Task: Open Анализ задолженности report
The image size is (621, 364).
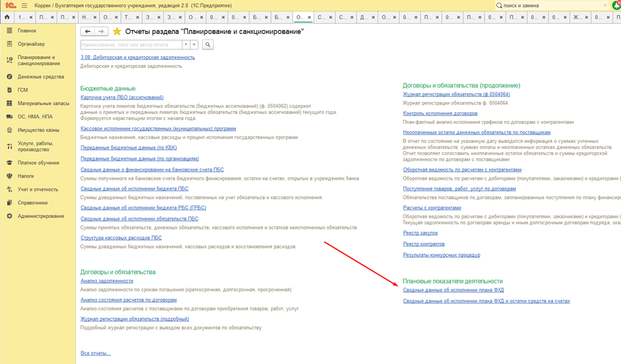Action: tap(107, 281)
